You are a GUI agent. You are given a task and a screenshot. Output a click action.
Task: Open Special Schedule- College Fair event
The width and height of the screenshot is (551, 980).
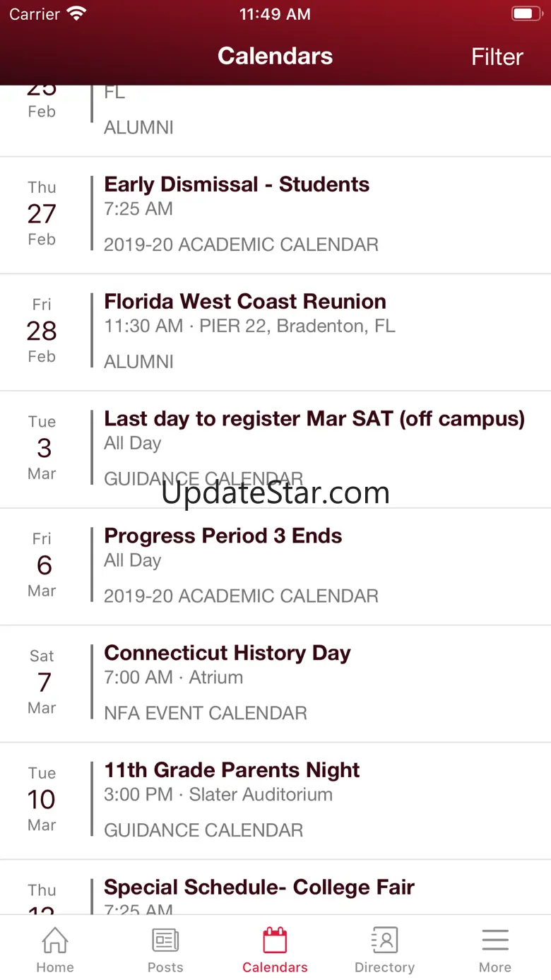coord(259,887)
